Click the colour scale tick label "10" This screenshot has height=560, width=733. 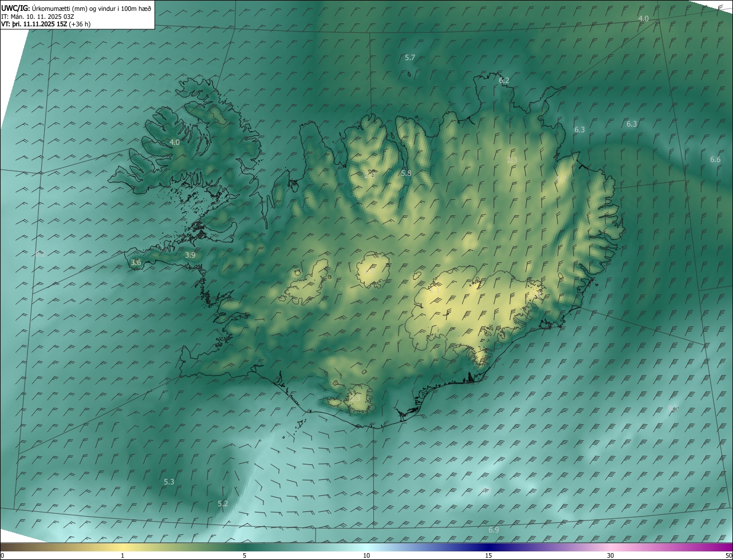366,556
